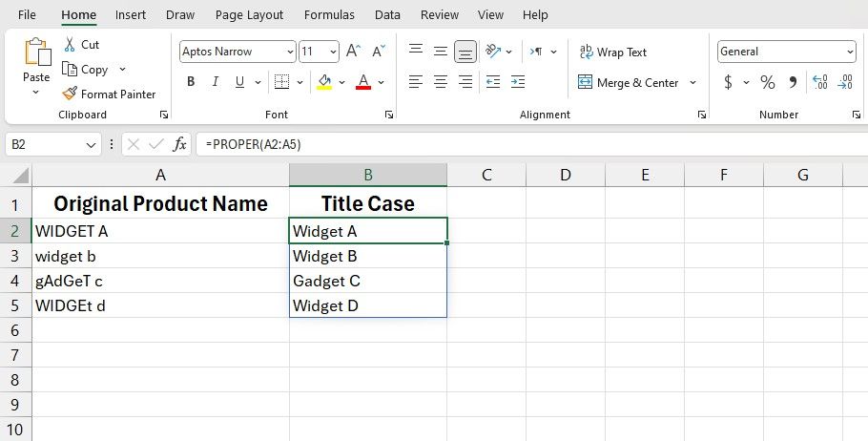Click cell A4 containing gAdGeT c
Image resolution: width=868 pixels, height=441 pixels.
160,281
